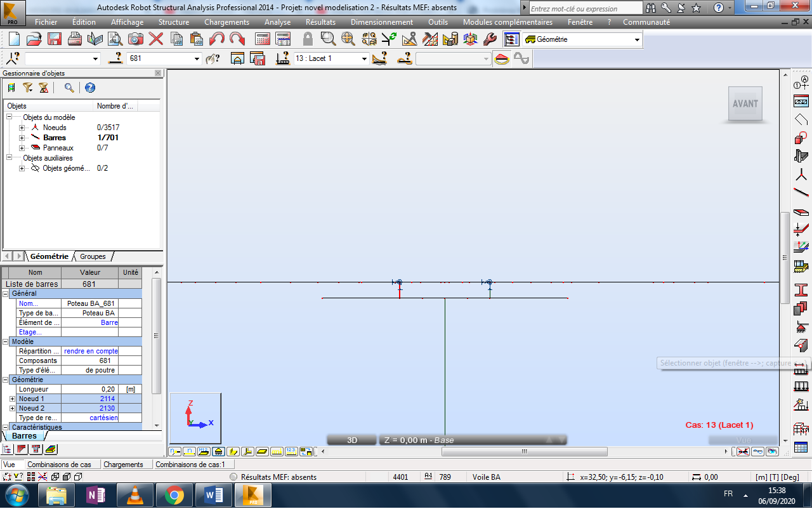Select the Bars tool in right toolbar

(x=801, y=193)
